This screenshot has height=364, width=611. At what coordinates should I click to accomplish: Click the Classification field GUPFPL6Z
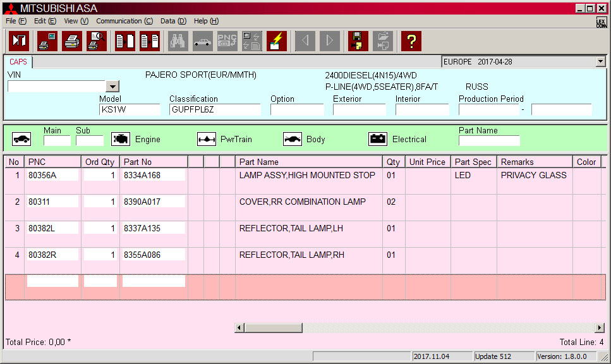(215, 110)
